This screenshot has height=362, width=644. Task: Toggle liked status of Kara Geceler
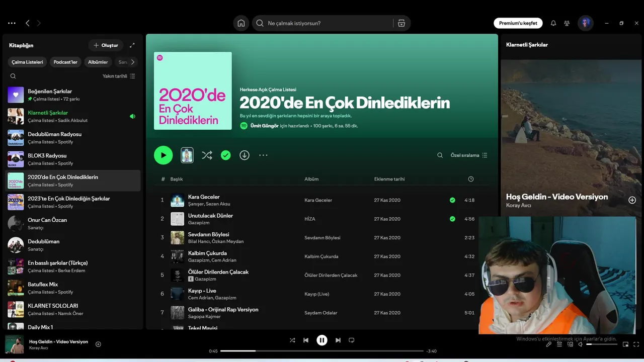click(452, 200)
